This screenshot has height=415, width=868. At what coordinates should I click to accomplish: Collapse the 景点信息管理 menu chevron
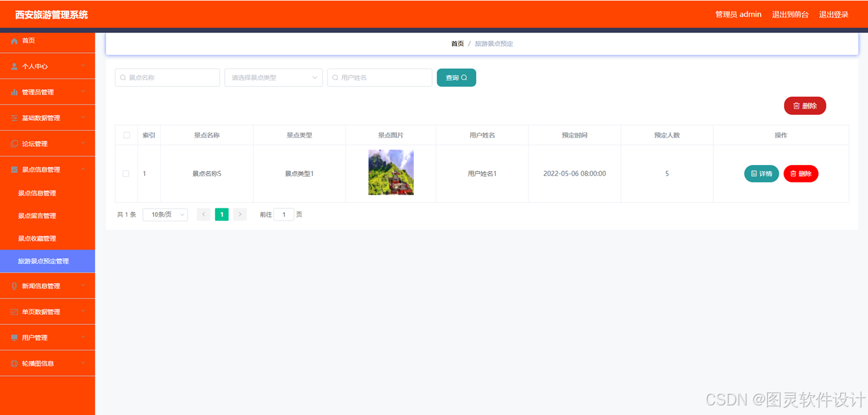coord(83,169)
